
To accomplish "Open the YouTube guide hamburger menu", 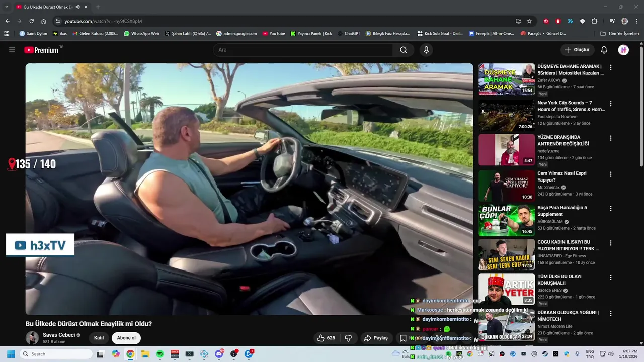I will click(x=12, y=50).
